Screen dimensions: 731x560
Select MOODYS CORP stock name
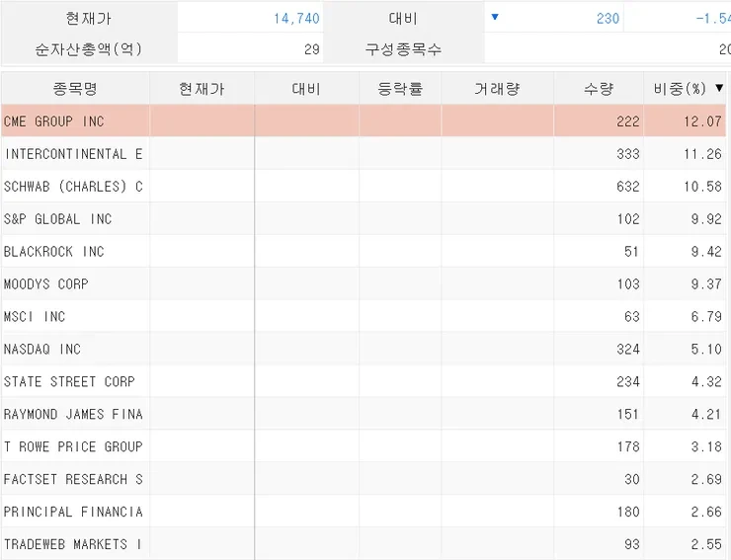pyautogui.click(x=45, y=284)
